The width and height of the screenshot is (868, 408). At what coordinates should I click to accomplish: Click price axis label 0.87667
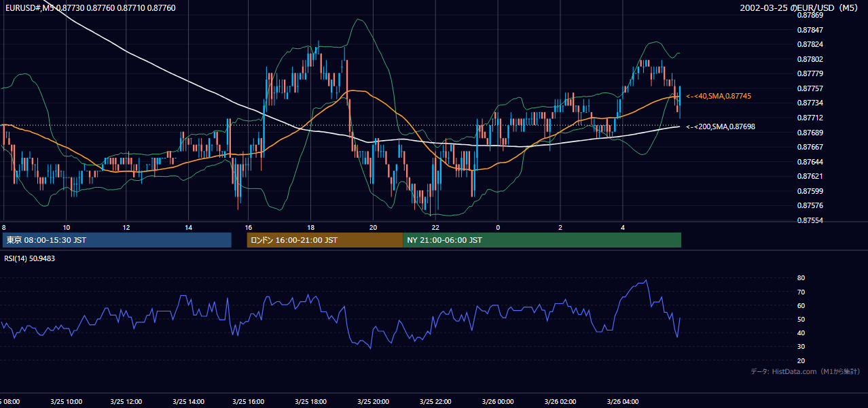coord(810,147)
